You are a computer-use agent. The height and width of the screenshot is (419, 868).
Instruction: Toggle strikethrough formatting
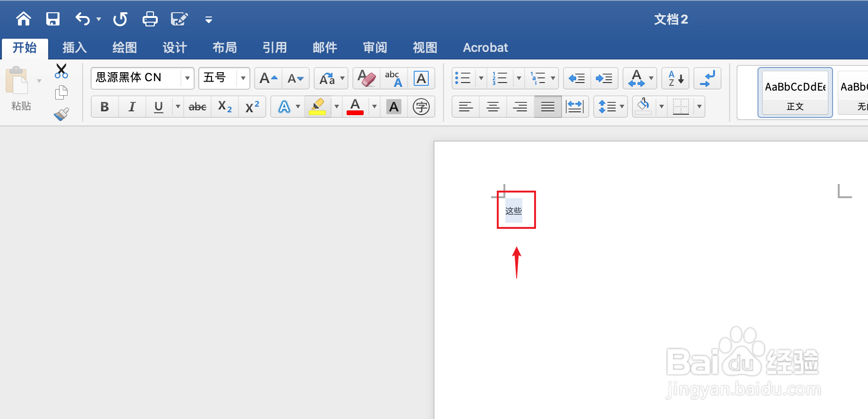point(197,107)
